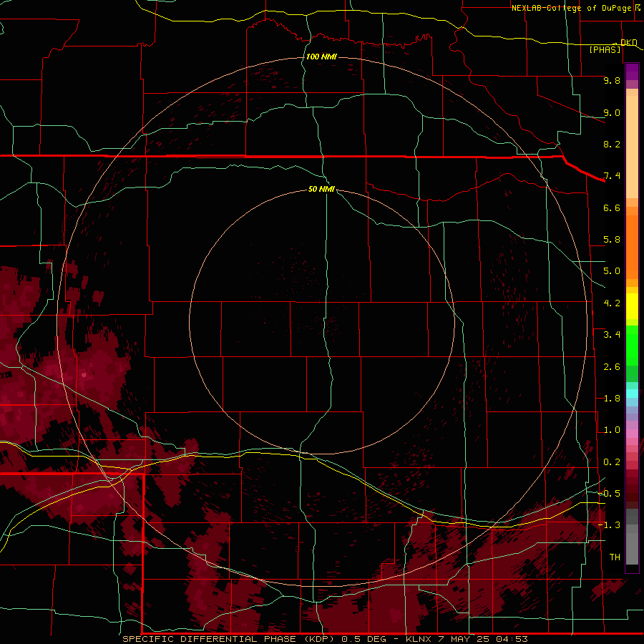Pick the bright green segment of the color bar

click(x=632, y=346)
